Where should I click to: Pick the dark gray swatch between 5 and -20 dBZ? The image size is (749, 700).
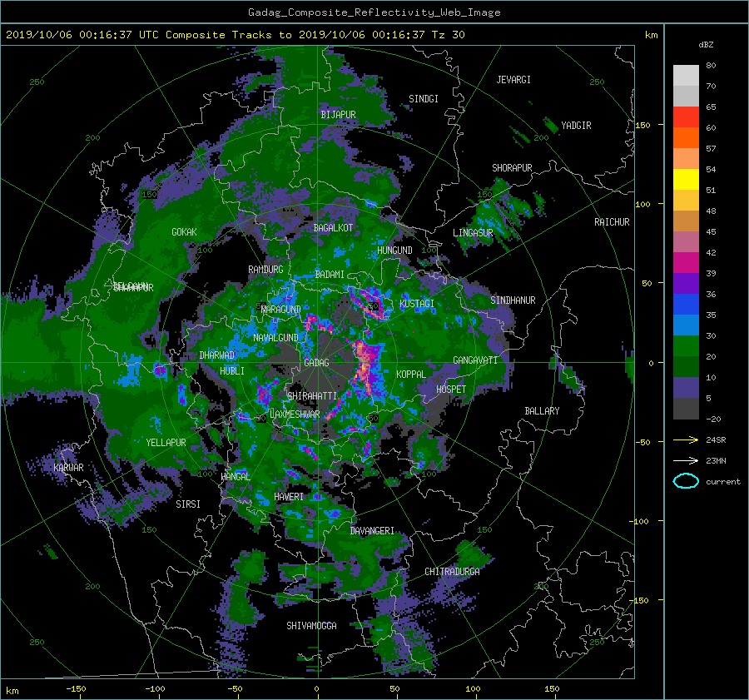coord(686,409)
